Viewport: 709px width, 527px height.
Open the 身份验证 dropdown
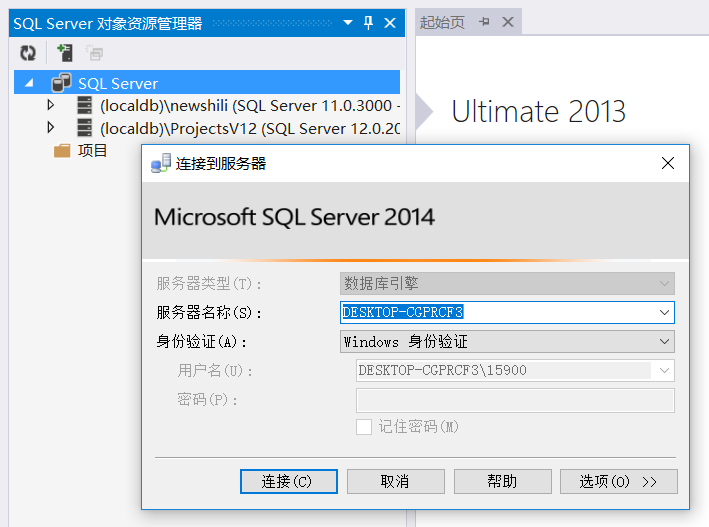coord(664,341)
